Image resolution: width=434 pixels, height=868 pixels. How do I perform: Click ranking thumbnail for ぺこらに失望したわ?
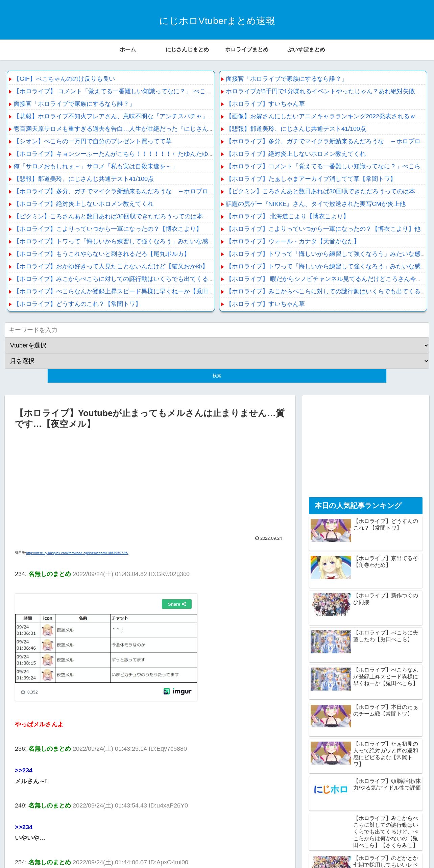tap(331, 642)
